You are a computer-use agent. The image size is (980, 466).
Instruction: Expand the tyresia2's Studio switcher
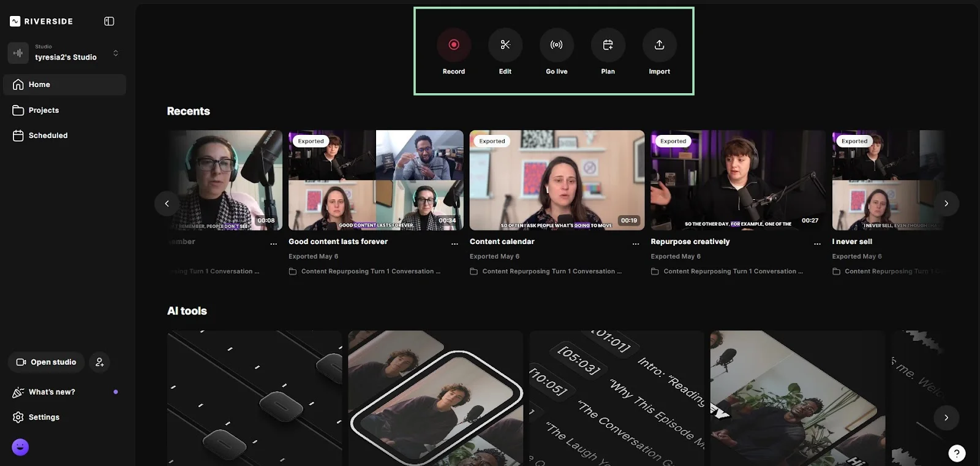(x=116, y=53)
